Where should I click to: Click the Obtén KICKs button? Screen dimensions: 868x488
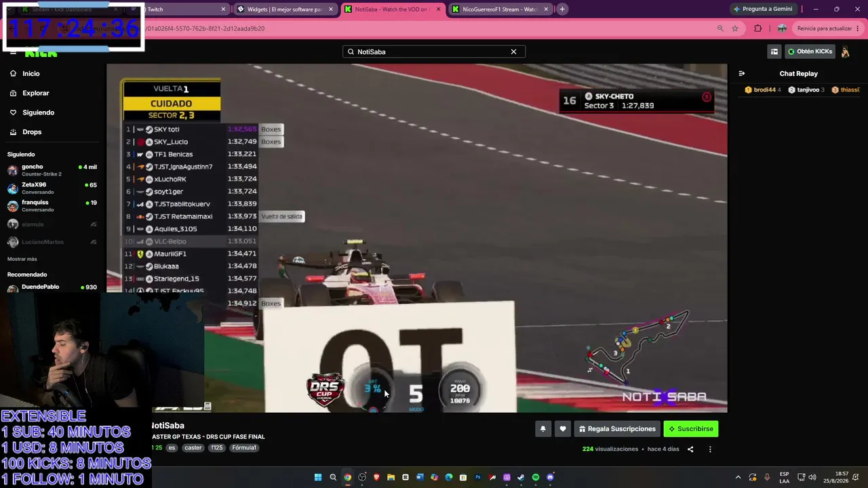click(810, 52)
